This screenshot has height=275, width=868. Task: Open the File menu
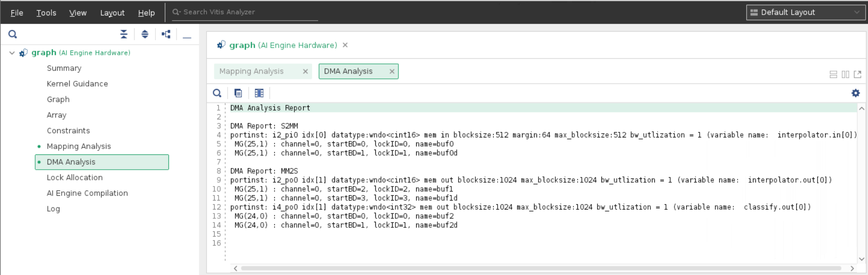tap(17, 12)
